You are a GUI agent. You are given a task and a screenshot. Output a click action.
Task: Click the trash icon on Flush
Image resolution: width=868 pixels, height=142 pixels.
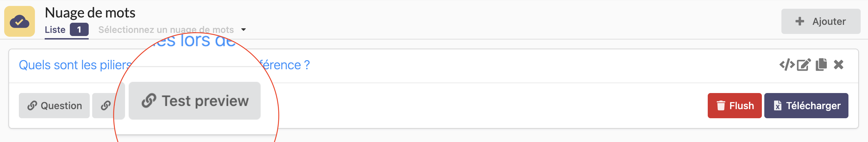click(721, 106)
